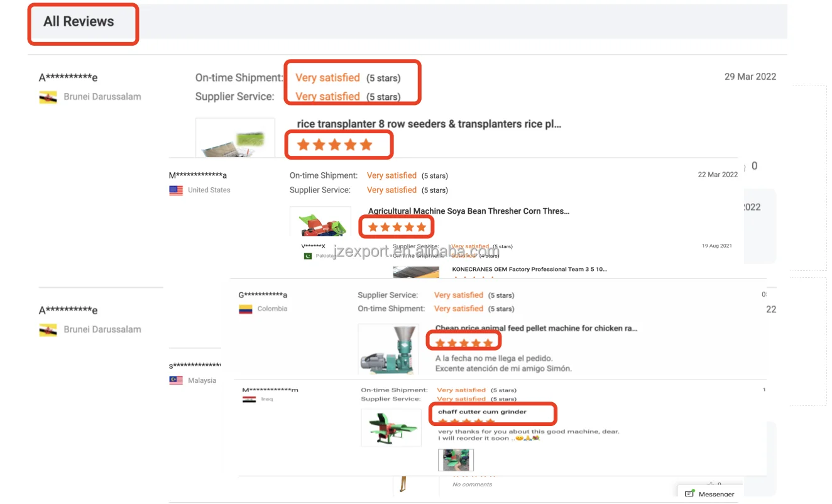This screenshot has height=504, width=832.
Task: Open Cheap price animal feed pellet machine link
Action: pyautogui.click(x=537, y=328)
